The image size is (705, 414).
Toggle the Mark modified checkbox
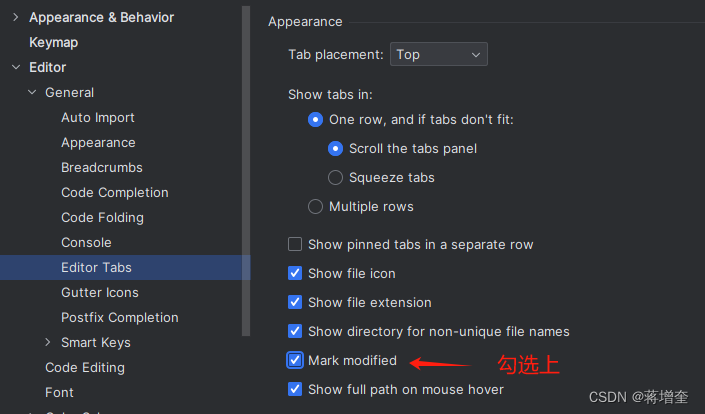coord(295,360)
